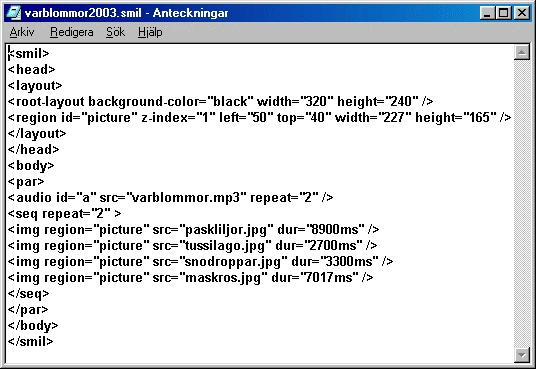536x369 pixels.
Task: Open the Hjälp menu
Action: (150, 32)
